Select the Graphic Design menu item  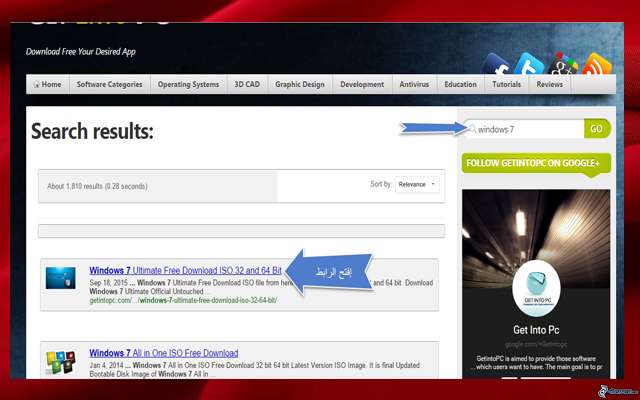tap(300, 84)
